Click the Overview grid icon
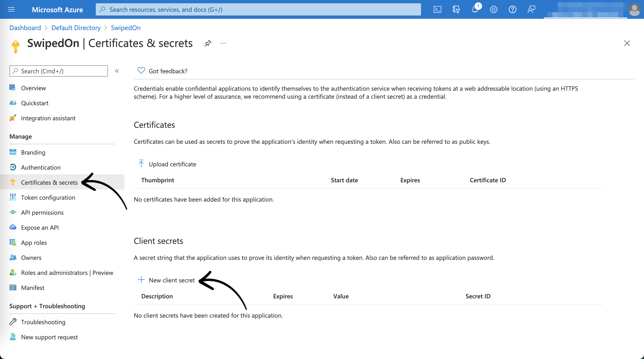Image resolution: width=644 pixels, height=359 pixels. pyautogui.click(x=13, y=88)
